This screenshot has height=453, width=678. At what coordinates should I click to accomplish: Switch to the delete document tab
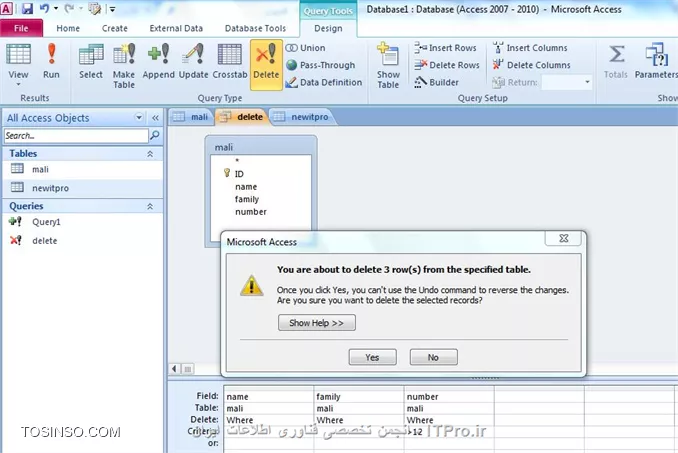[242, 117]
